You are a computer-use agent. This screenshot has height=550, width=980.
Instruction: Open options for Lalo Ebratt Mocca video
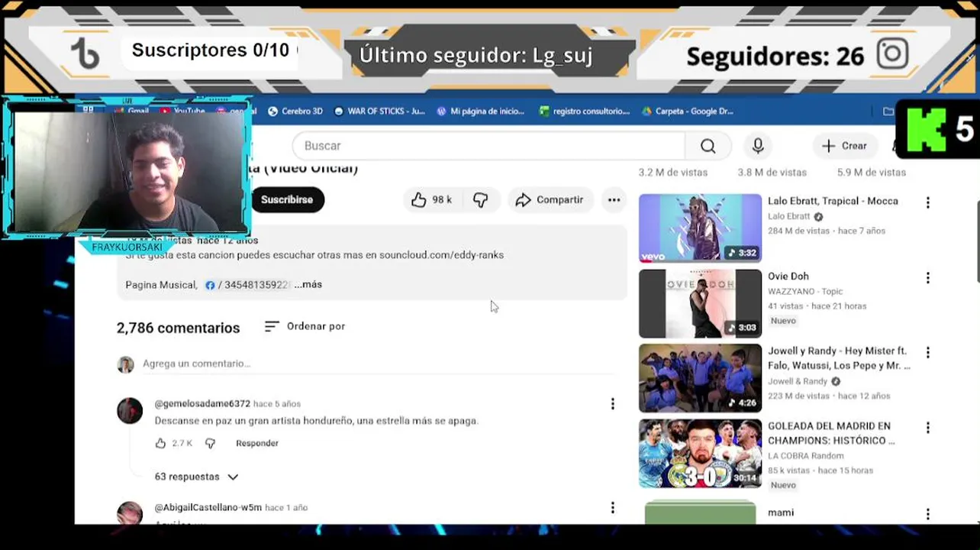coord(928,202)
